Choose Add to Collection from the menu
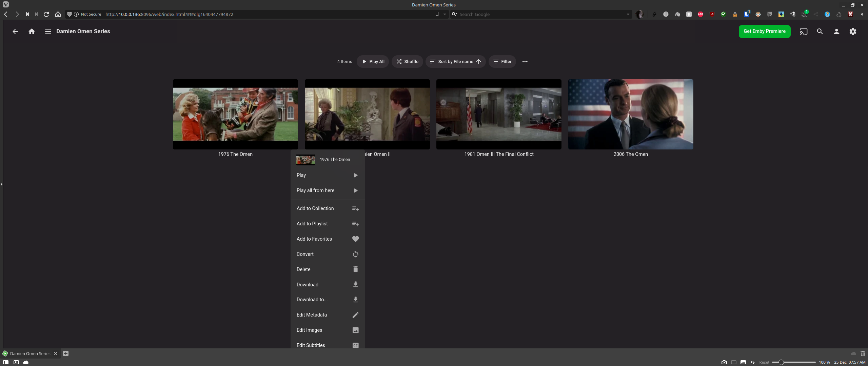The height and width of the screenshot is (366, 868). point(315,208)
